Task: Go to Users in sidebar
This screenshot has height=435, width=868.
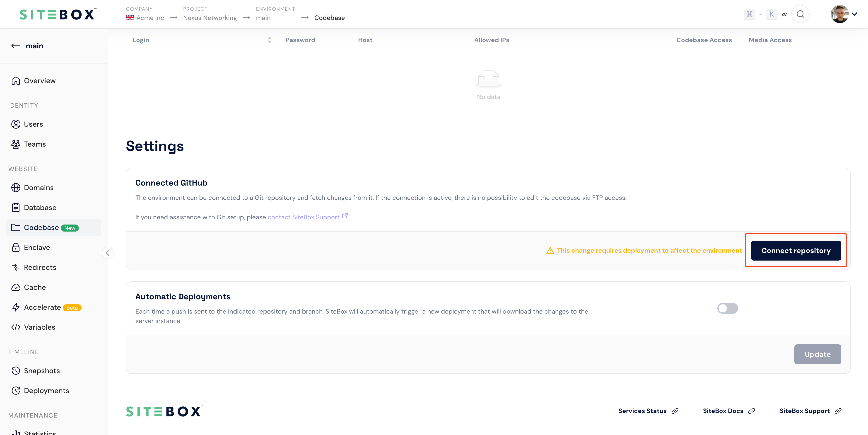Action: click(54, 124)
